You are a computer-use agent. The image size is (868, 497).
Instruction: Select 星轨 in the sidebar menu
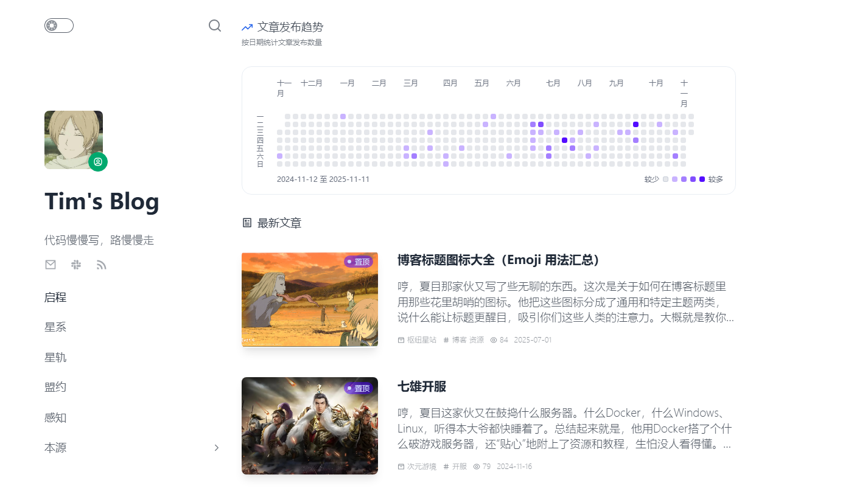point(55,358)
